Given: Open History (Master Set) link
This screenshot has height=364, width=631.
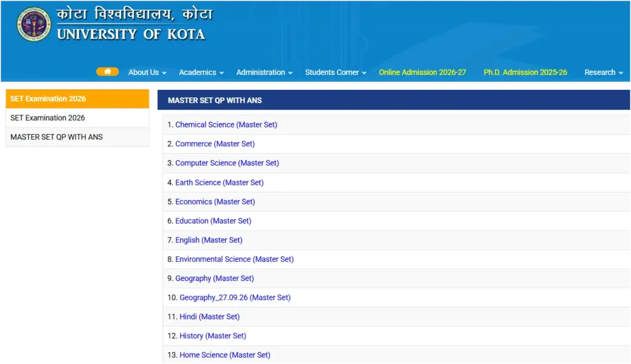Looking at the screenshot, I should 213,336.
